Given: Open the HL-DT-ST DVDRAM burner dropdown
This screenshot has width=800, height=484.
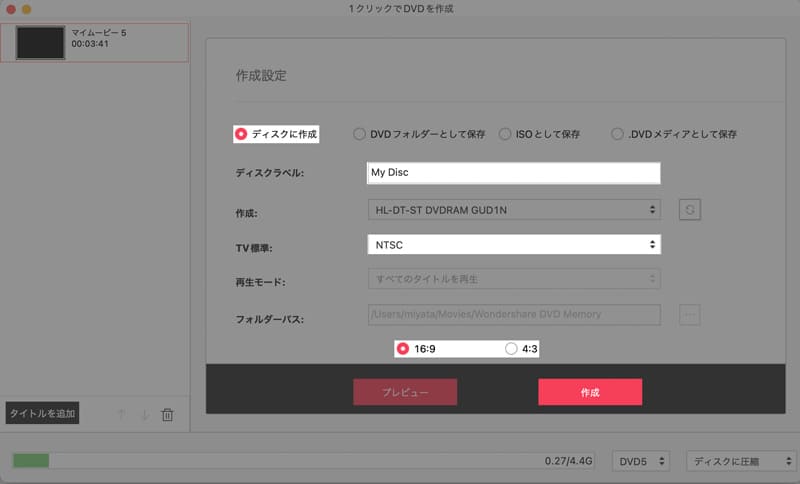Looking at the screenshot, I should click(514, 210).
